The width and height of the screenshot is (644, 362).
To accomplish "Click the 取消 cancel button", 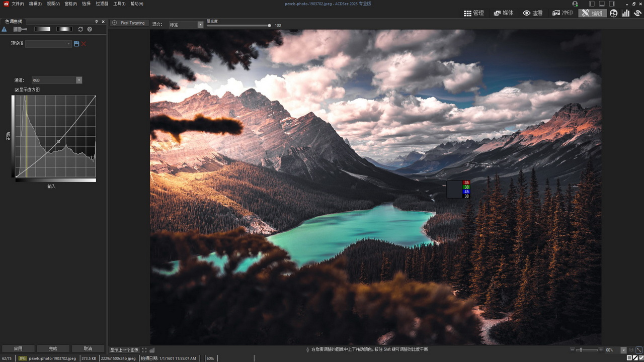I will (88, 348).
